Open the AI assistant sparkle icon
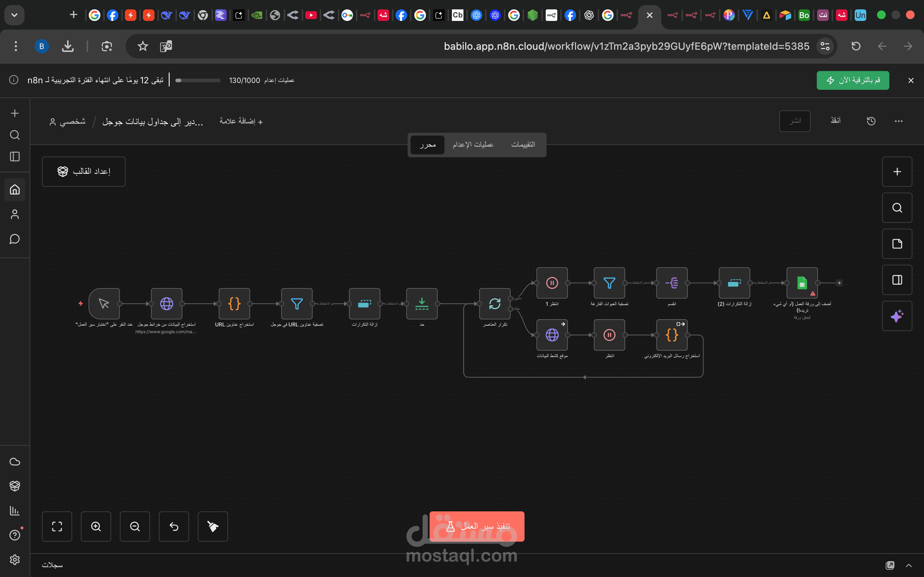 point(897,316)
